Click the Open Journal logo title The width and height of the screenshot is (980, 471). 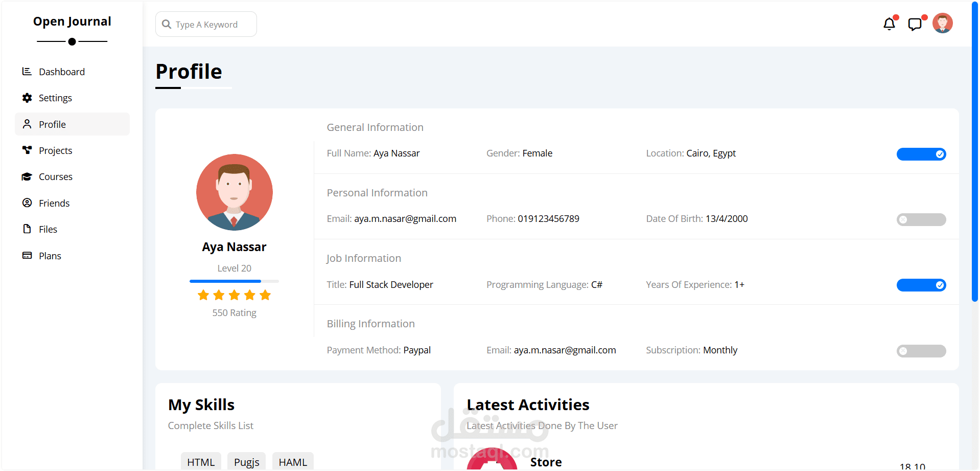click(72, 21)
